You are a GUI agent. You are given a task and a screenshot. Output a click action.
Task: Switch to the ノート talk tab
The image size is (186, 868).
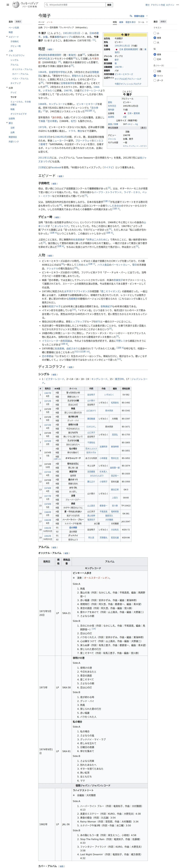50,22
